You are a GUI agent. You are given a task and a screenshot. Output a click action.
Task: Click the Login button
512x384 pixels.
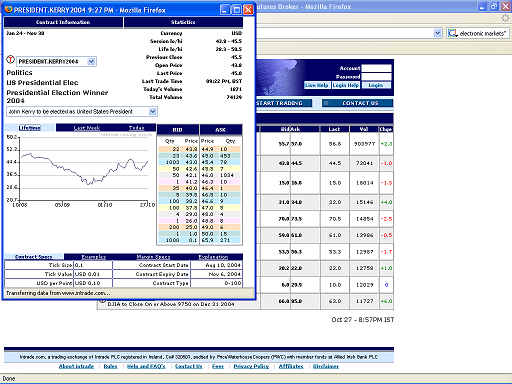click(376, 85)
